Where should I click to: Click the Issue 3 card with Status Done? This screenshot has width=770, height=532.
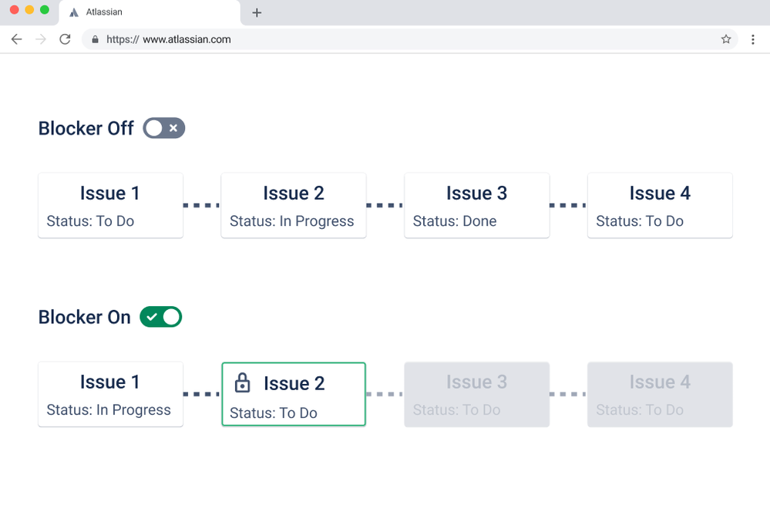coord(476,205)
